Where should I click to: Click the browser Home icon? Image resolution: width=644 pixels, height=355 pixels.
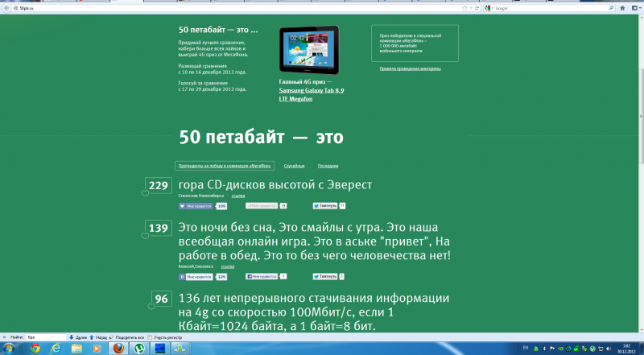tap(624, 6)
